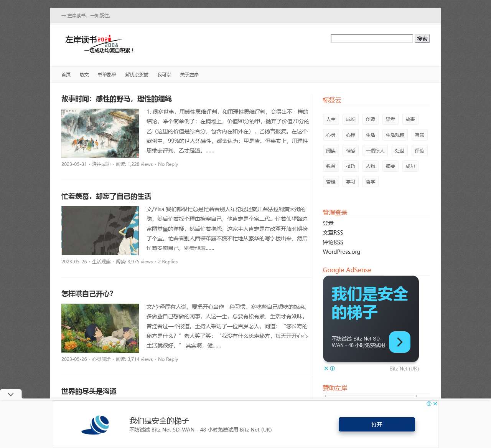Select the 生活观察 tag in the tag cloud
491x448 pixels.
[395, 135]
